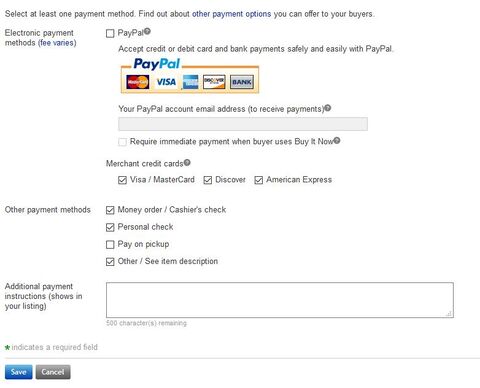Toggle the Pay on pickup checkbox

(110, 245)
